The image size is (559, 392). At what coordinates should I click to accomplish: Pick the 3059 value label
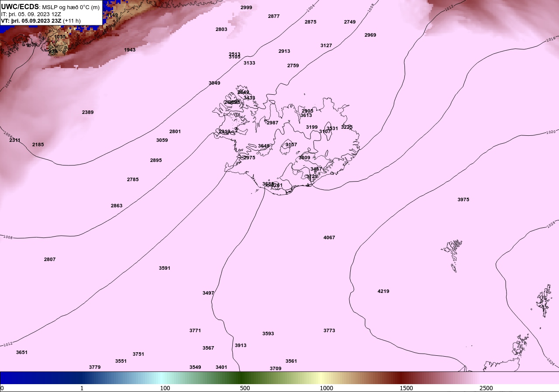162,140
